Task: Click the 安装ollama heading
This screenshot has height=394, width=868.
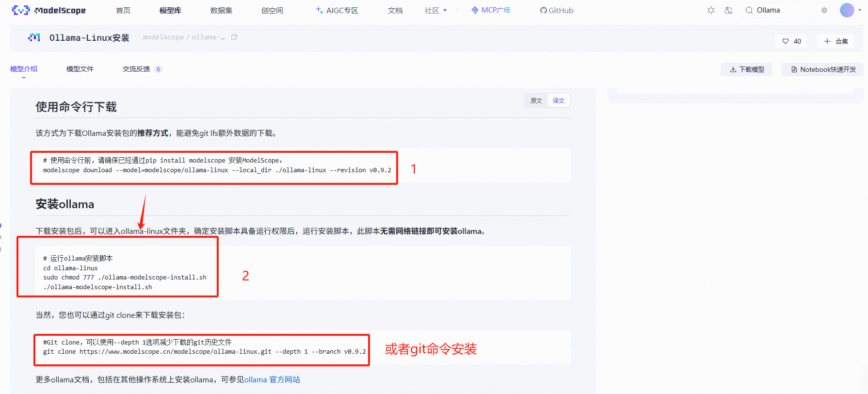Action: click(64, 204)
